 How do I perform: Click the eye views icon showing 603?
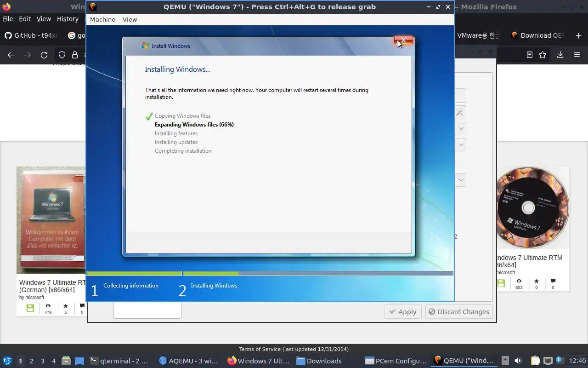click(519, 281)
